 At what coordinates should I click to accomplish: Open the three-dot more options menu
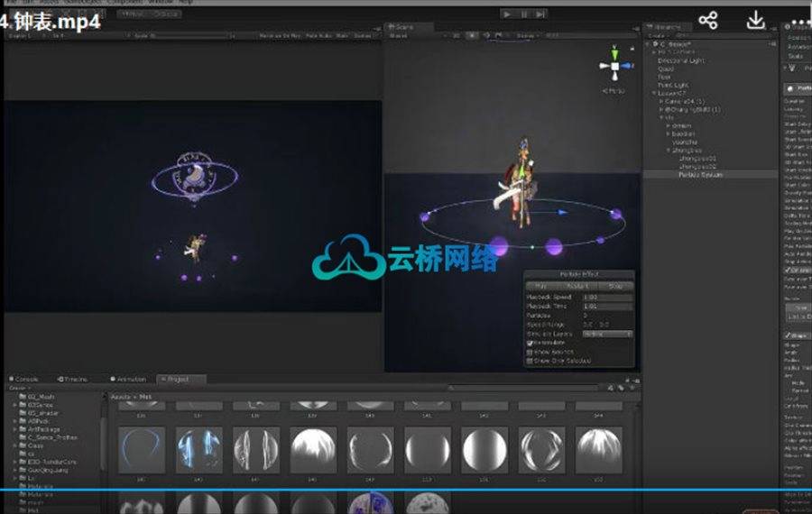800,20
